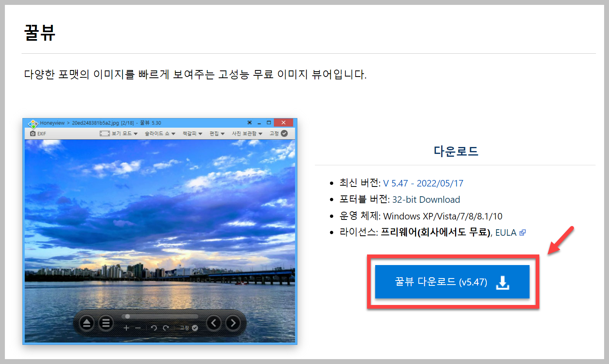Click the EXIF camera icon in Honeyview
Image resolution: width=609 pixels, height=364 pixels.
point(33,134)
